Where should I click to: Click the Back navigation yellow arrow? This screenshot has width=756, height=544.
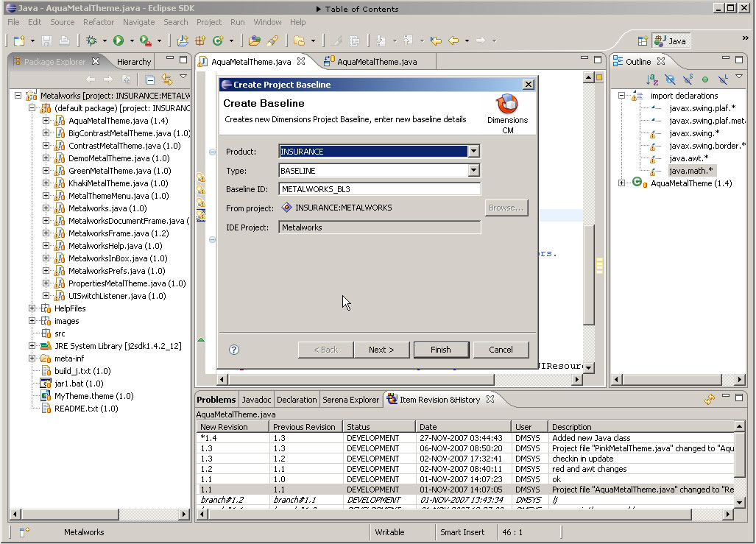pos(453,41)
